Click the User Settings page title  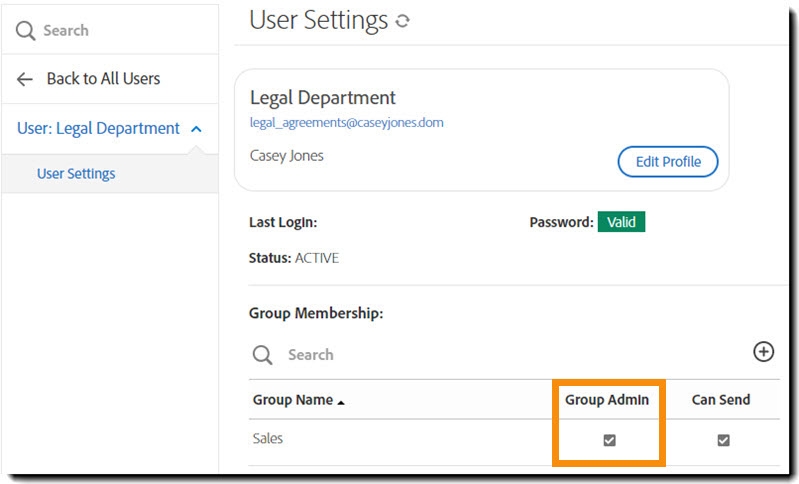coord(318,21)
